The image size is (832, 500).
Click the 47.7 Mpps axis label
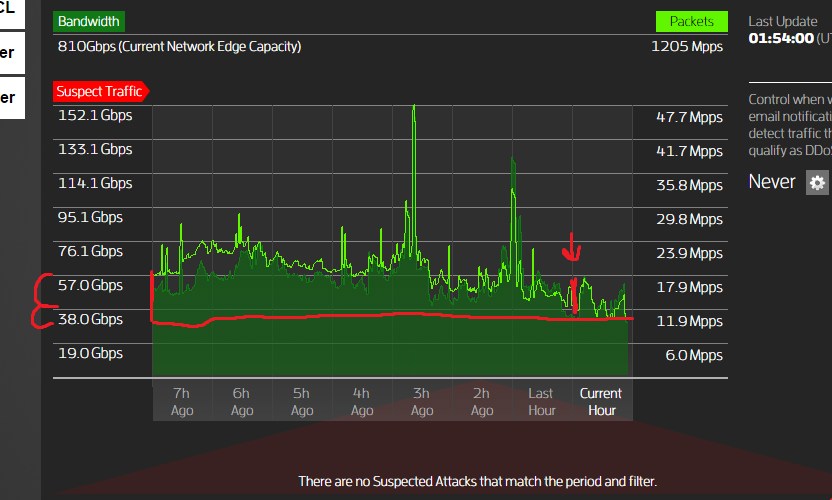[x=689, y=117]
